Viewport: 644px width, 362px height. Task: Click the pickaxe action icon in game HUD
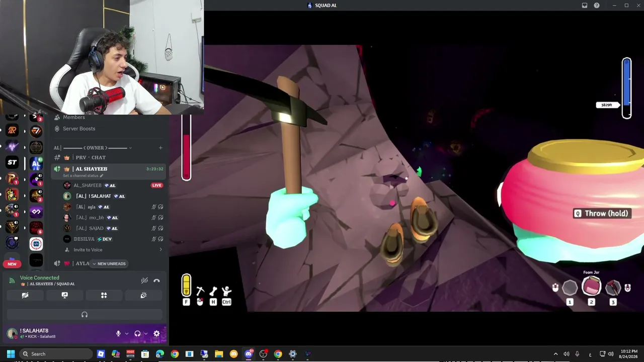pos(200,291)
